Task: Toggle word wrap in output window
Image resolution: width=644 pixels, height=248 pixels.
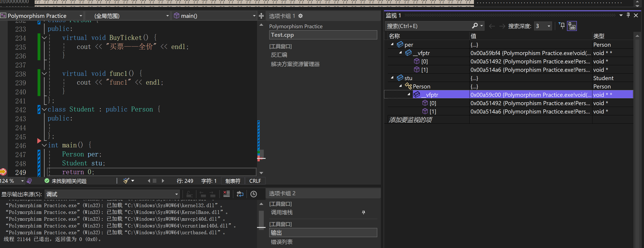Action: click(240, 194)
